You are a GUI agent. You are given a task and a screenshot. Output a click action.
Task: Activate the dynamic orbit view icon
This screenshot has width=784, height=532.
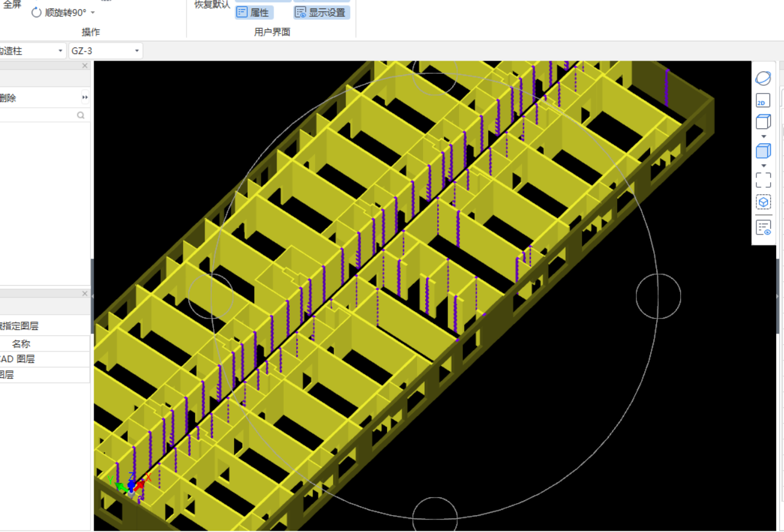(763, 78)
